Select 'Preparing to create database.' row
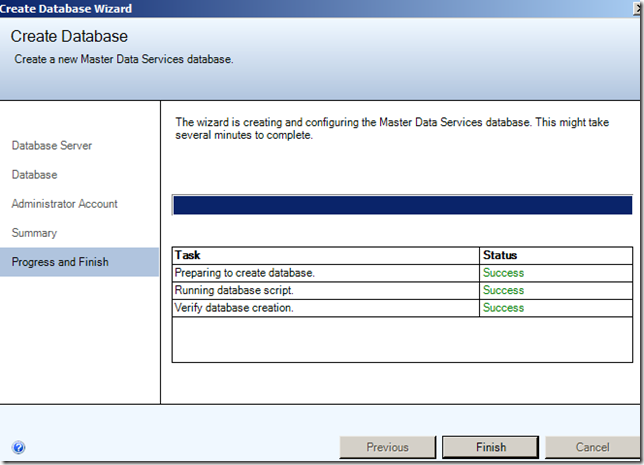This screenshot has width=644, height=465. coord(402,273)
